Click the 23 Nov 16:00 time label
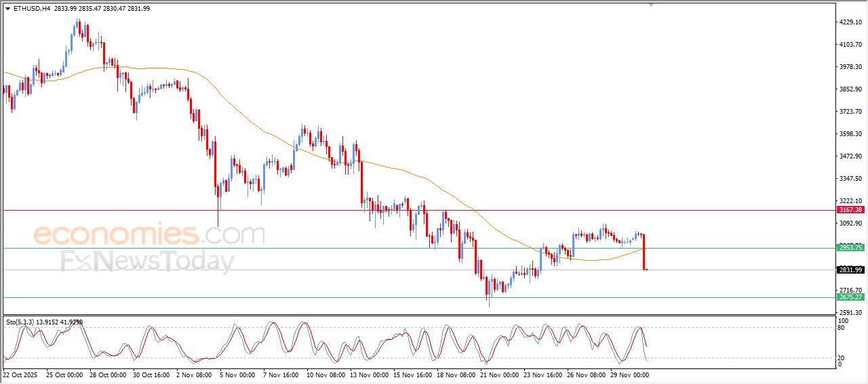This screenshot has width=868, height=384. (542, 374)
